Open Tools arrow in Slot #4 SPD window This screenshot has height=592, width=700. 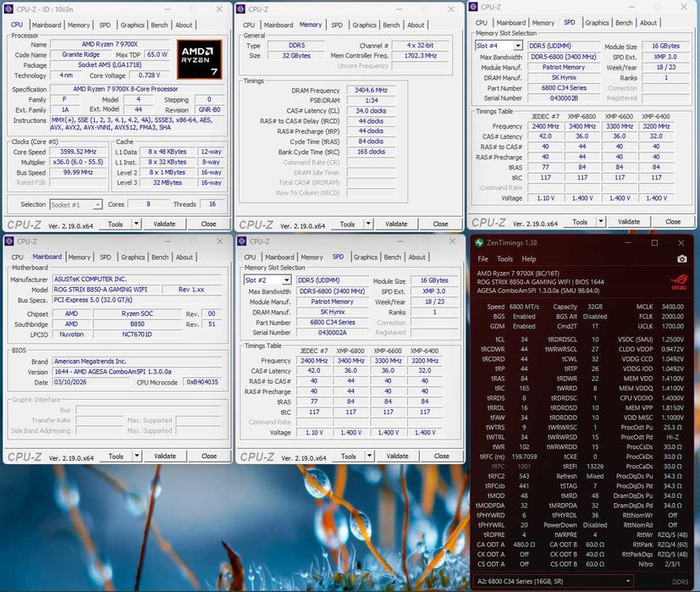point(601,222)
